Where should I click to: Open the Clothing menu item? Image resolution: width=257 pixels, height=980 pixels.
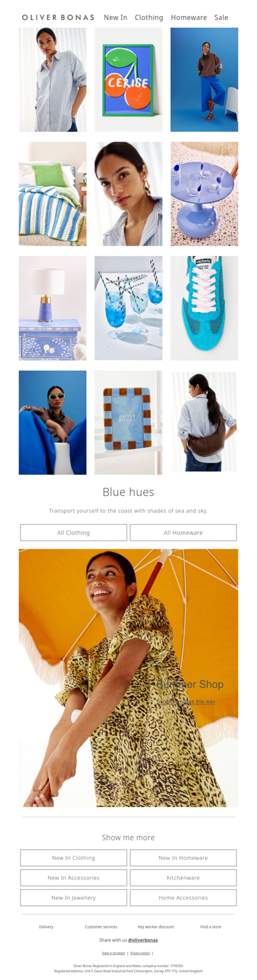click(149, 17)
